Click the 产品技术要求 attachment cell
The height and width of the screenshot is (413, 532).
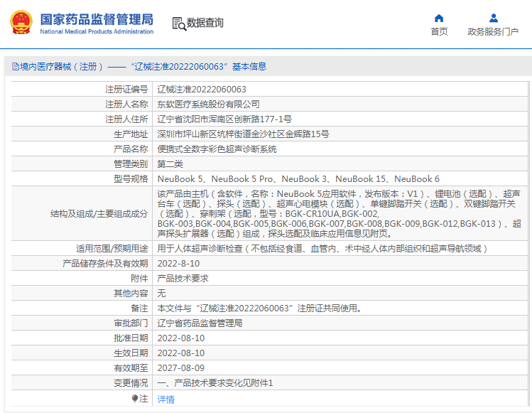340,279
